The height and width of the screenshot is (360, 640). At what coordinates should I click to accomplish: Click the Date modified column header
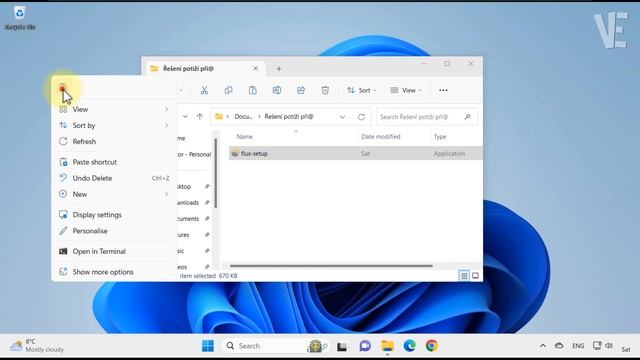tap(381, 137)
